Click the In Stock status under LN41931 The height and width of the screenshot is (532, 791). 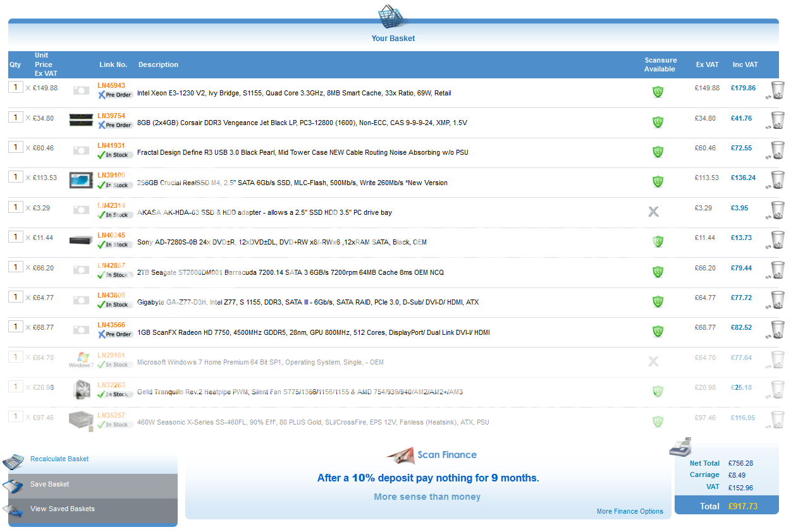coord(114,155)
